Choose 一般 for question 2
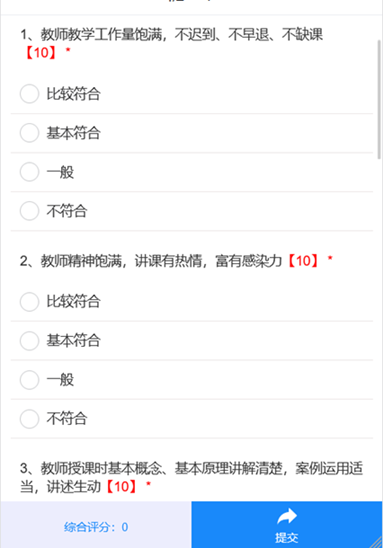This screenshot has height=548, width=383. pos(192,380)
